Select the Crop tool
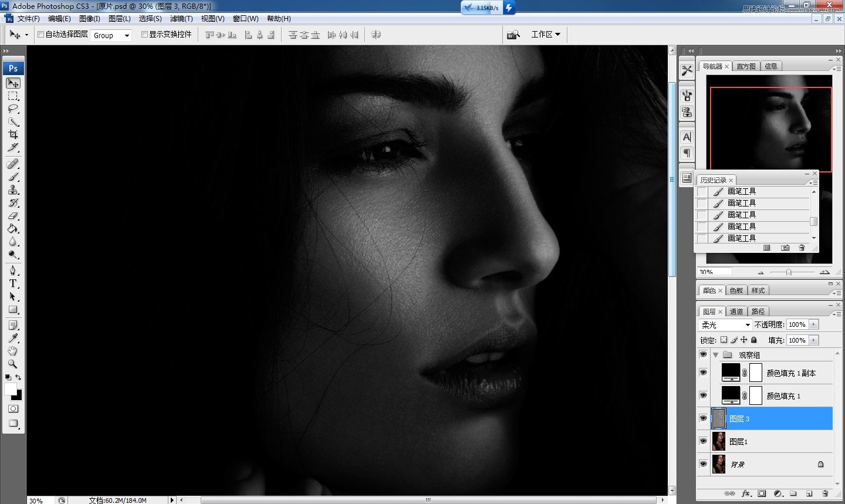 click(13, 134)
